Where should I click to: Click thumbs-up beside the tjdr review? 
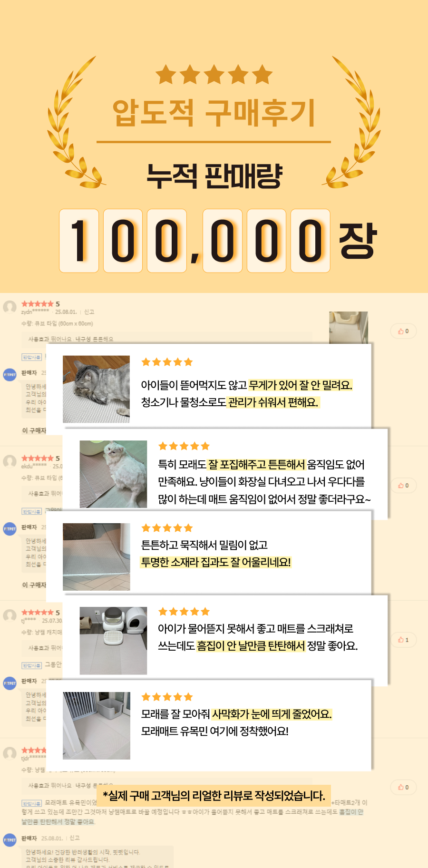[x=403, y=787]
